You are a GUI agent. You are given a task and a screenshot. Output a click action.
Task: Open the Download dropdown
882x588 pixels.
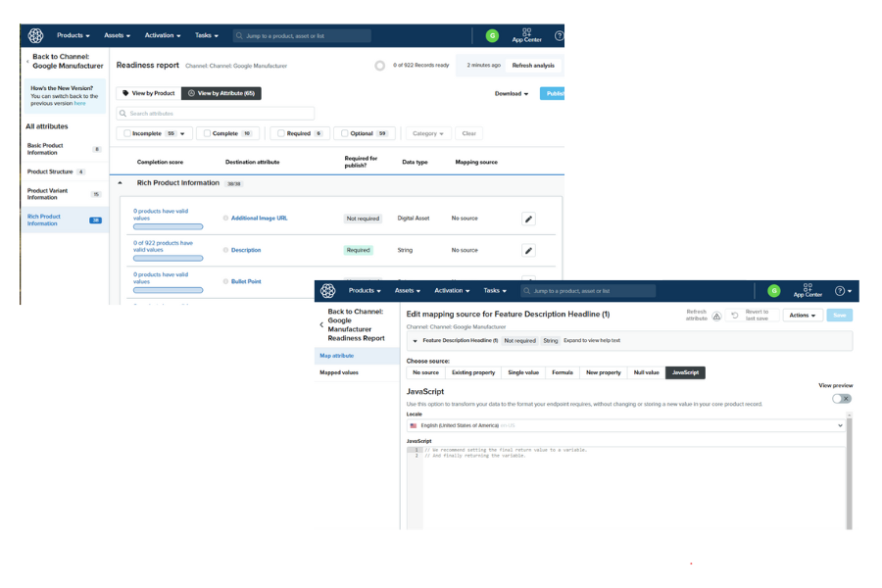click(512, 94)
